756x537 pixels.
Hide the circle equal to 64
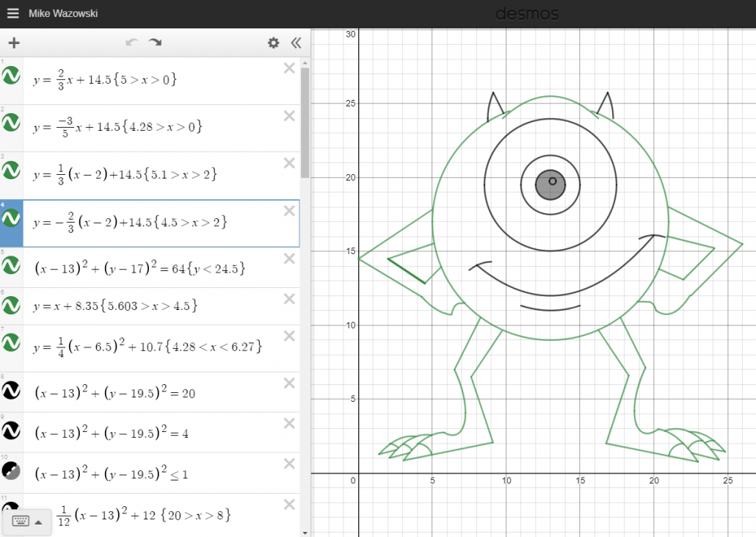pyautogui.click(x=11, y=265)
